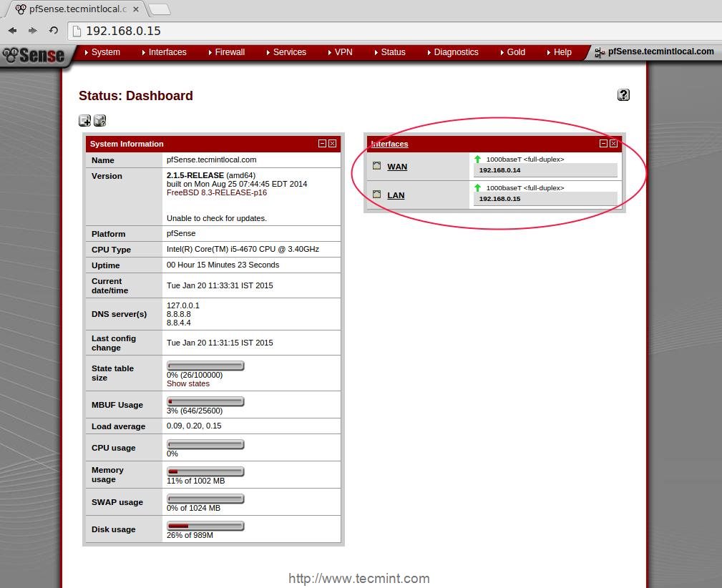
Task: Close the System Information widget
Action: 332,144
